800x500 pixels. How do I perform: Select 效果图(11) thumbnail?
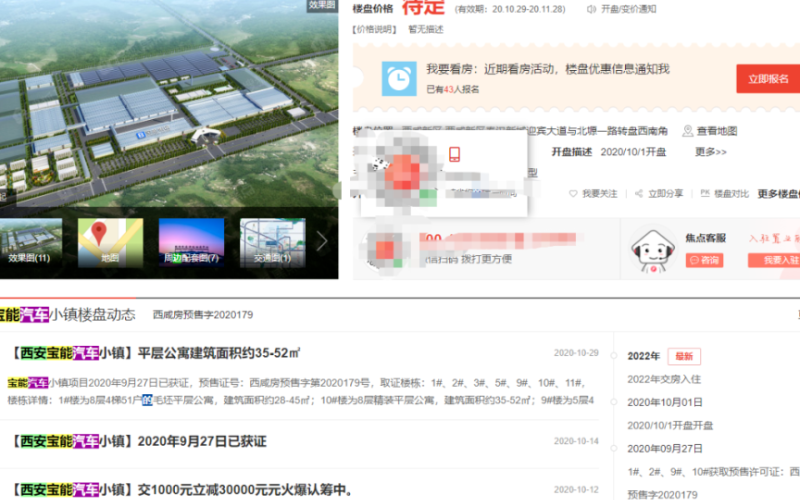(31, 243)
